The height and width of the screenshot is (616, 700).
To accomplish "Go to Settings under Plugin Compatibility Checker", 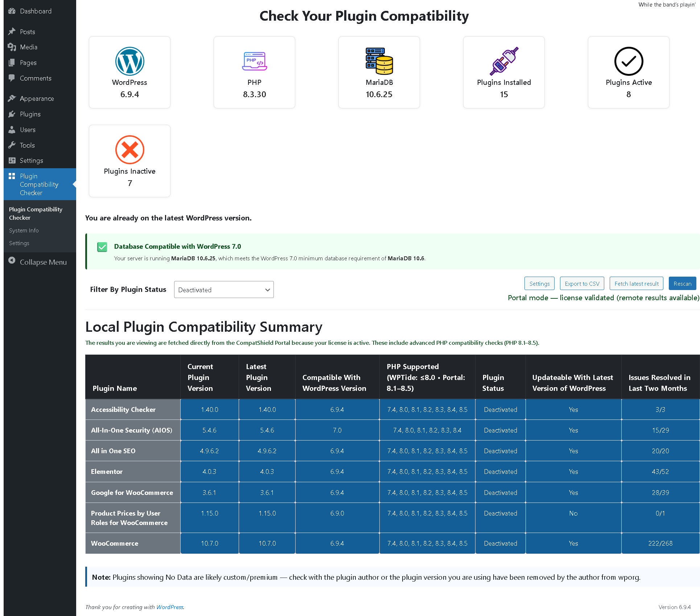I will 19,243.
